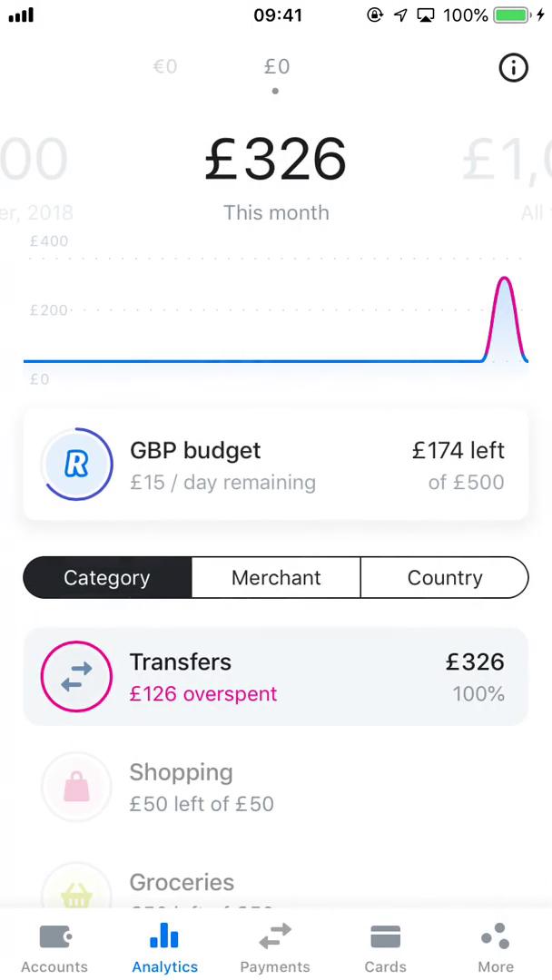Click the GBP budget progress ring

pyautogui.click(x=77, y=465)
